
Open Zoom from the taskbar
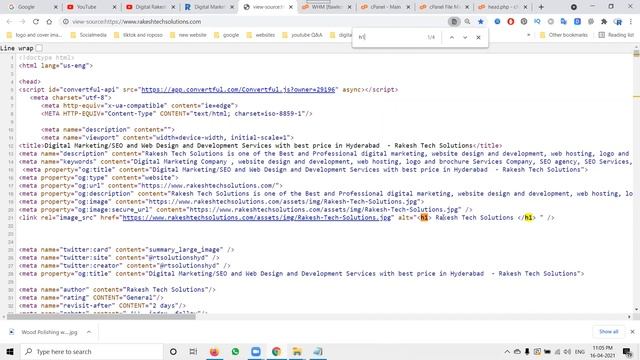point(256,351)
